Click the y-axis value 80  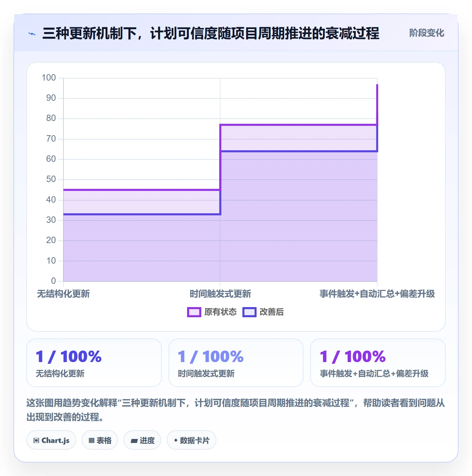click(51, 118)
